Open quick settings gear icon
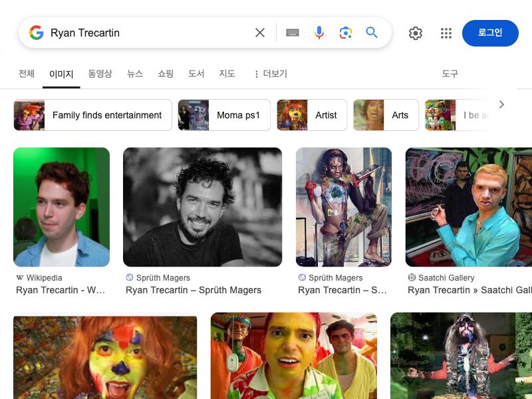Viewport: 532px width, 399px height. tap(415, 33)
